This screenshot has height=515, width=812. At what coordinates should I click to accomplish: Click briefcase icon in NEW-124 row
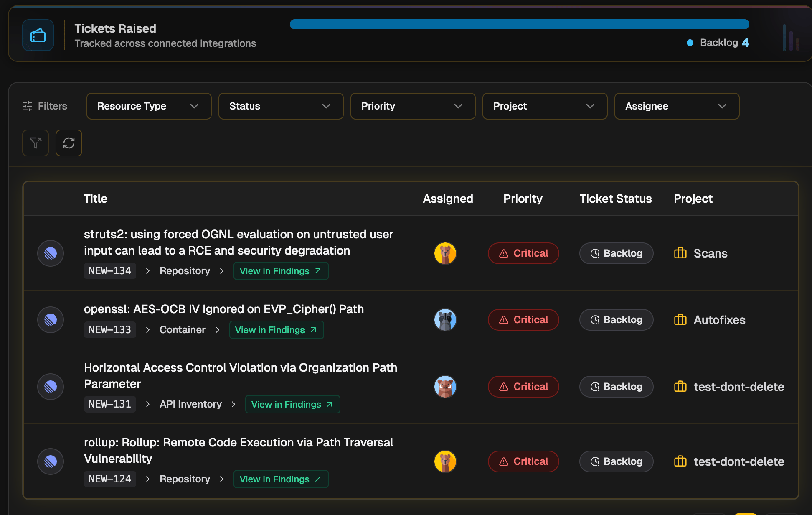coord(680,461)
